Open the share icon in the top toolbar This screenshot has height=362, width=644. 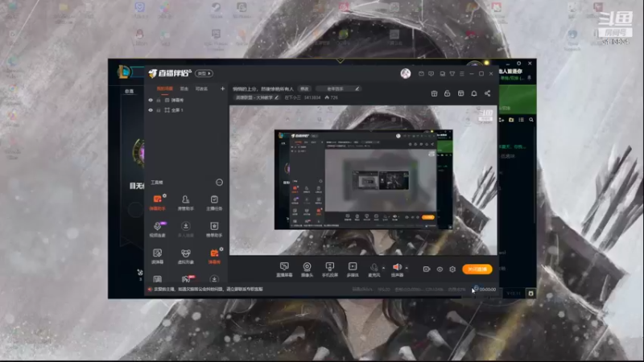tap(487, 93)
